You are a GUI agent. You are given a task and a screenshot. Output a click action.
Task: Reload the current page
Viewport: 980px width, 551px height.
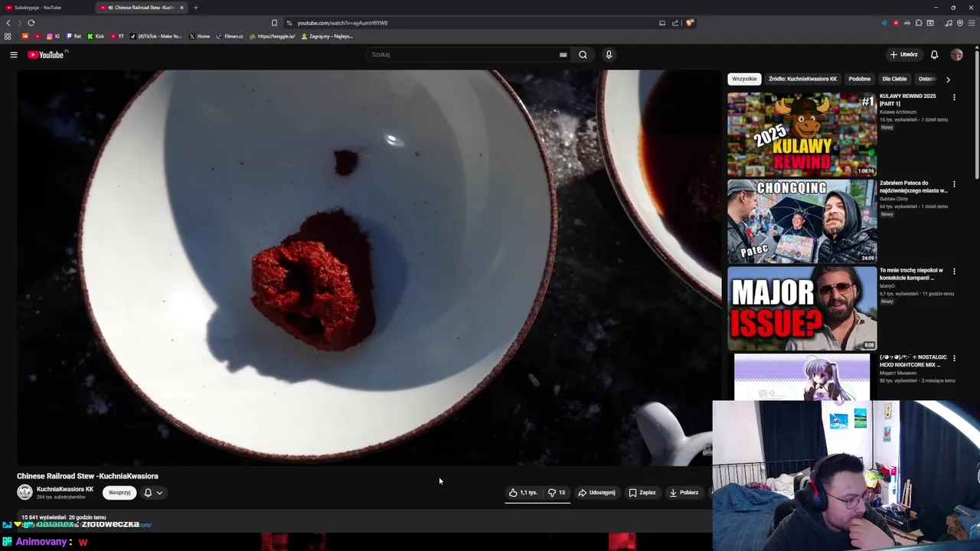tap(31, 23)
